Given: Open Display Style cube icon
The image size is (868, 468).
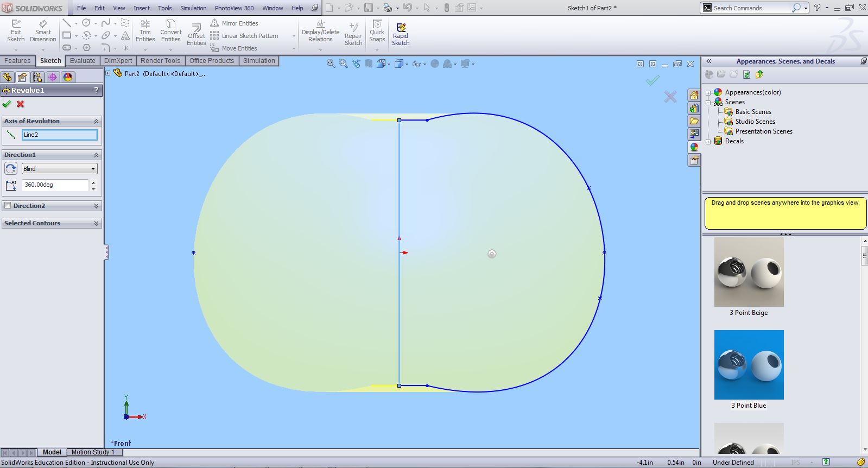Looking at the screenshot, I should [399, 64].
